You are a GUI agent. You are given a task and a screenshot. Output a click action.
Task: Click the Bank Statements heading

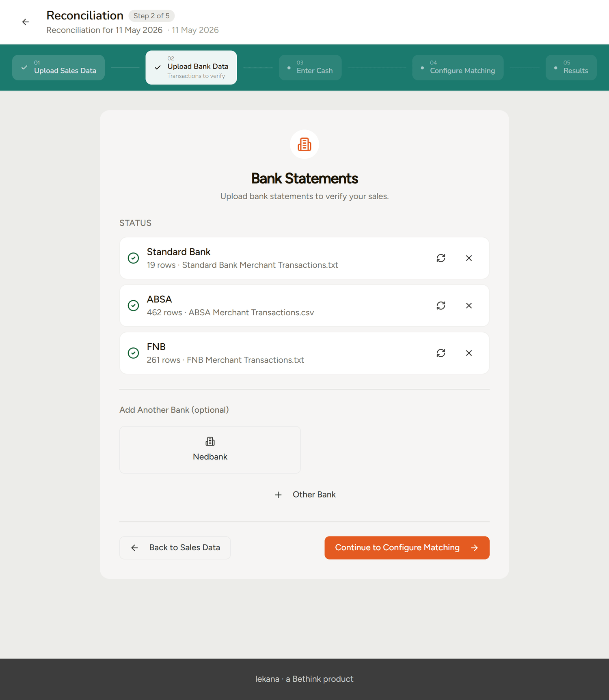pos(304,179)
